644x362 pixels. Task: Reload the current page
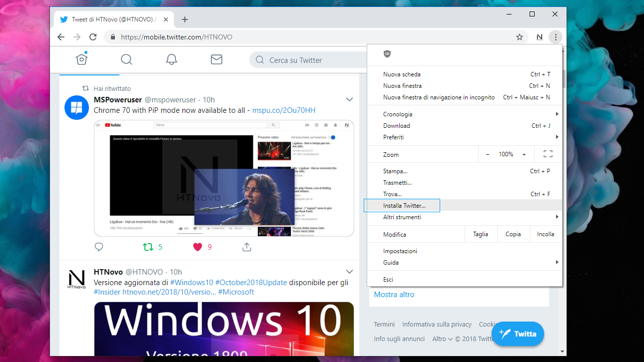[93, 36]
